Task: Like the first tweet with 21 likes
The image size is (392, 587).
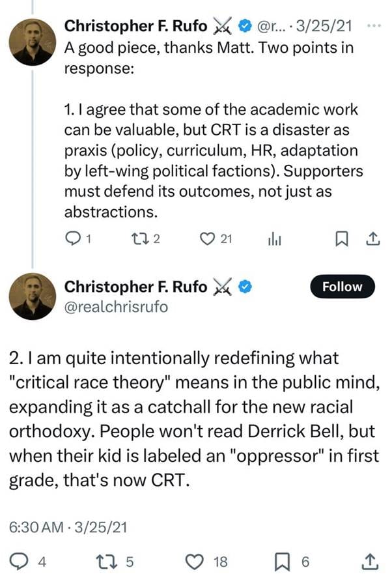Action: pos(208,240)
